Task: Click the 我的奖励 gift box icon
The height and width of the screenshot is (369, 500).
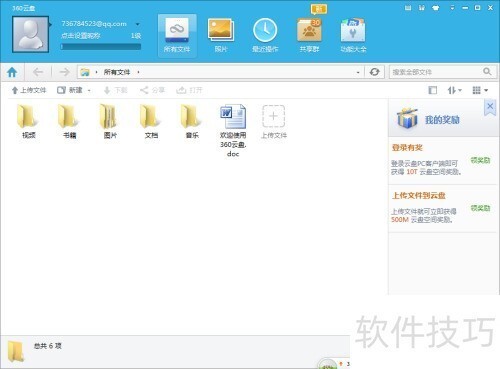Action: tap(407, 118)
